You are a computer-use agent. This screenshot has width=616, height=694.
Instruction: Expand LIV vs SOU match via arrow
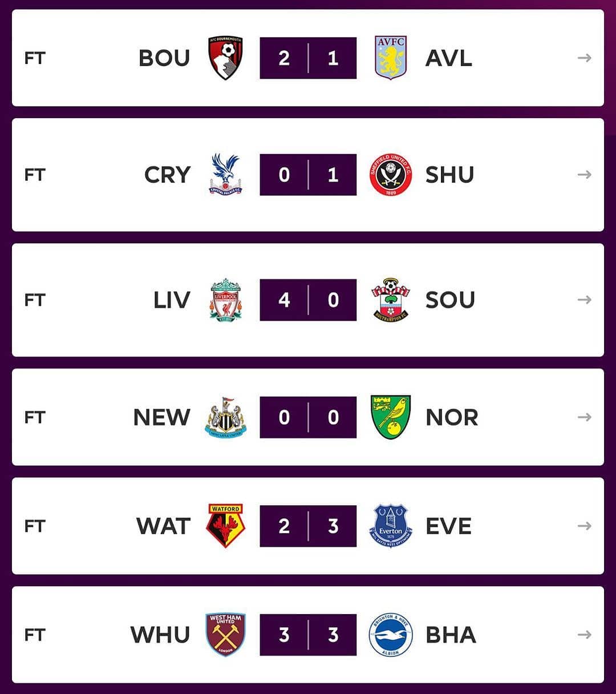click(x=584, y=300)
